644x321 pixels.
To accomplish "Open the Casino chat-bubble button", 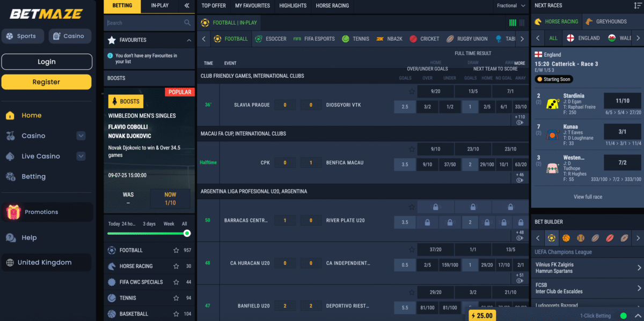I will click(x=70, y=36).
